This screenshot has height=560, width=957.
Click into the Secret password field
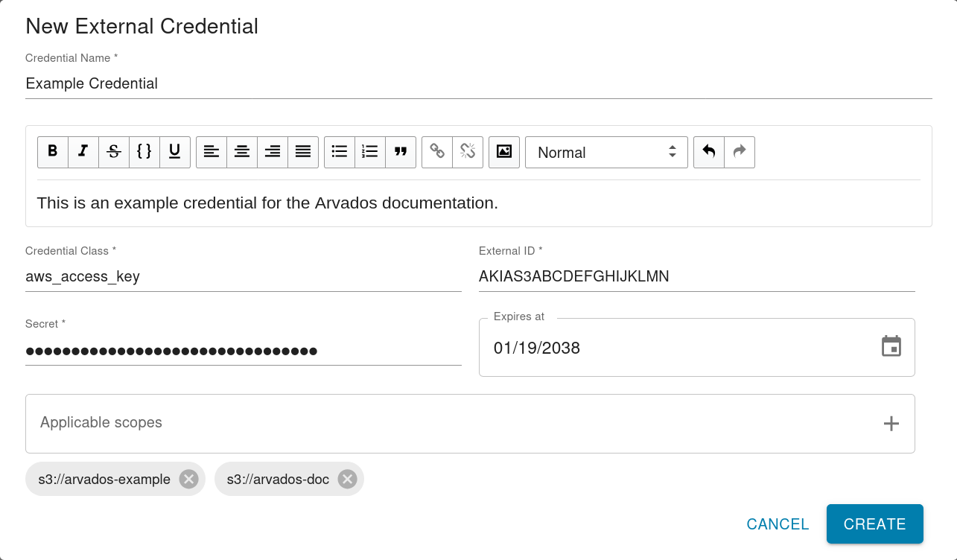243,351
